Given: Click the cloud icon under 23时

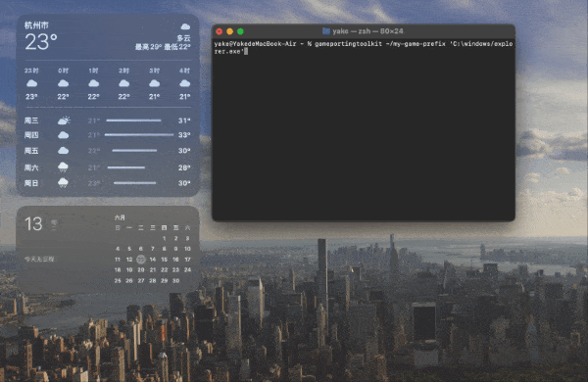Looking at the screenshot, I should click(x=31, y=83).
